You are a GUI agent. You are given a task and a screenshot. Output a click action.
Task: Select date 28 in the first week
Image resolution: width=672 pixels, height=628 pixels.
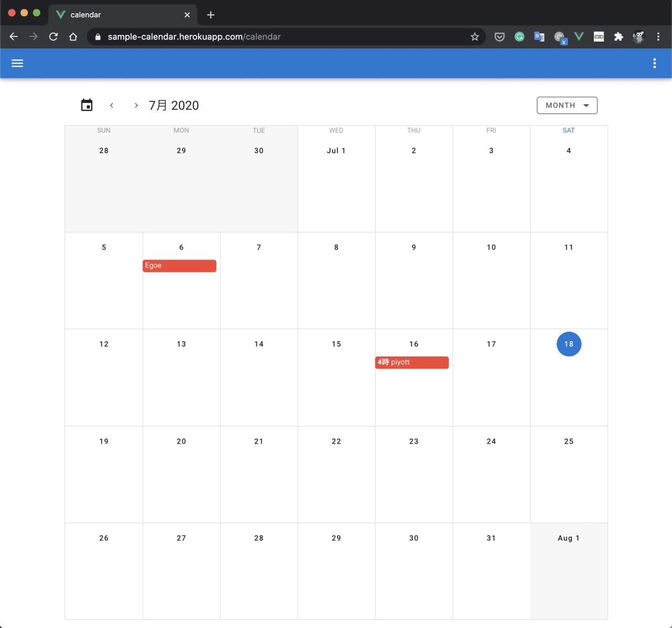(x=104, y=151)
